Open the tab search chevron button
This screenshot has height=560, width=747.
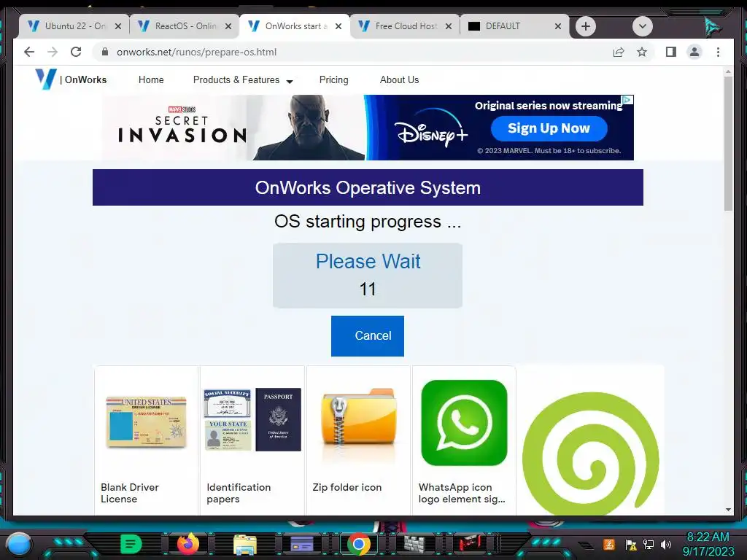[x=642, y=26]
